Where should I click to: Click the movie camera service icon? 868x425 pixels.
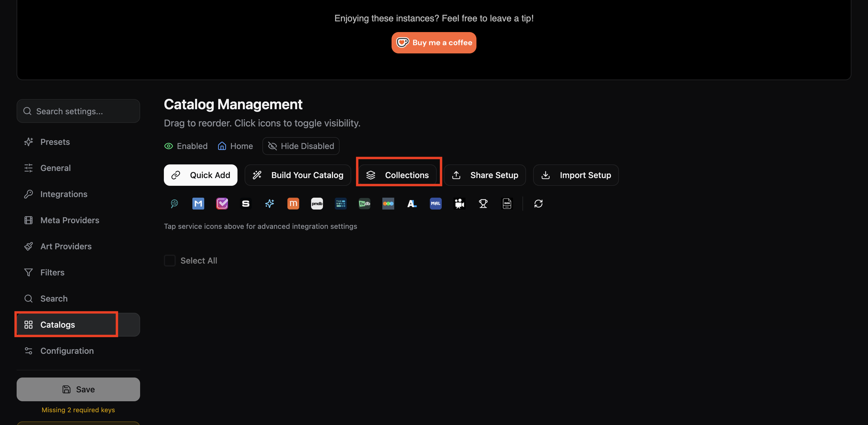(459, 203)
